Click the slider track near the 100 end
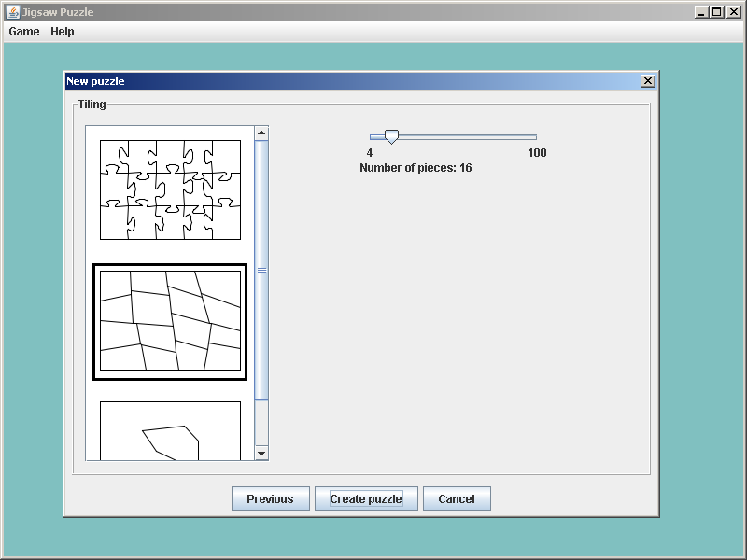The height and width of the screenshot is (560, 747). coord(530,137)
